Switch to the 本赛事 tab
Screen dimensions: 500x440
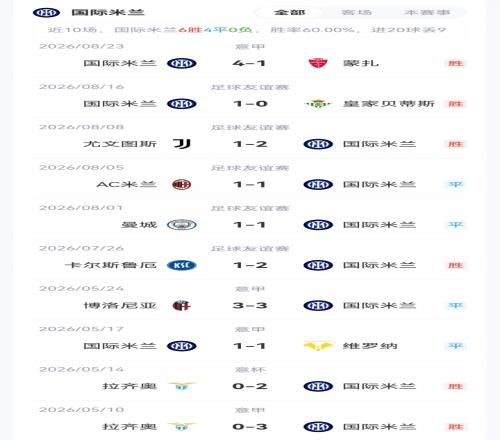427,13
